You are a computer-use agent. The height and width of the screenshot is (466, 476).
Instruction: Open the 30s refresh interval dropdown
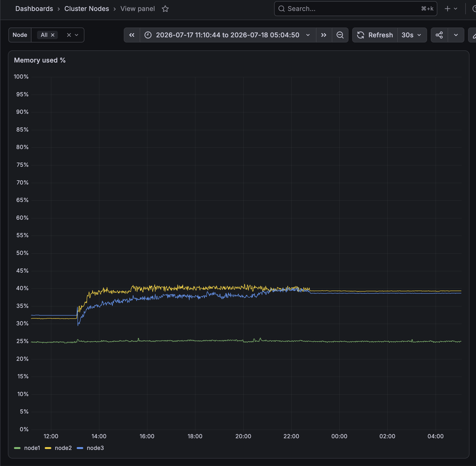click(x=412, y=35)
